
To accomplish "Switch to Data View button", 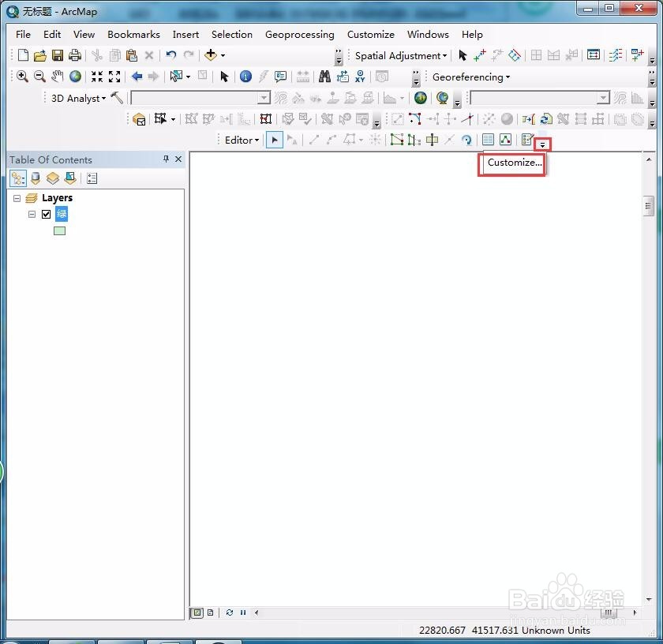I will pos(197,612).
